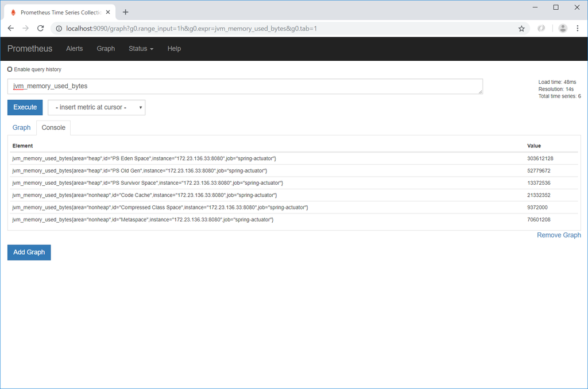Open insert metric at cursor dropdown
The image size is (588, 389).
pos(96,107)
